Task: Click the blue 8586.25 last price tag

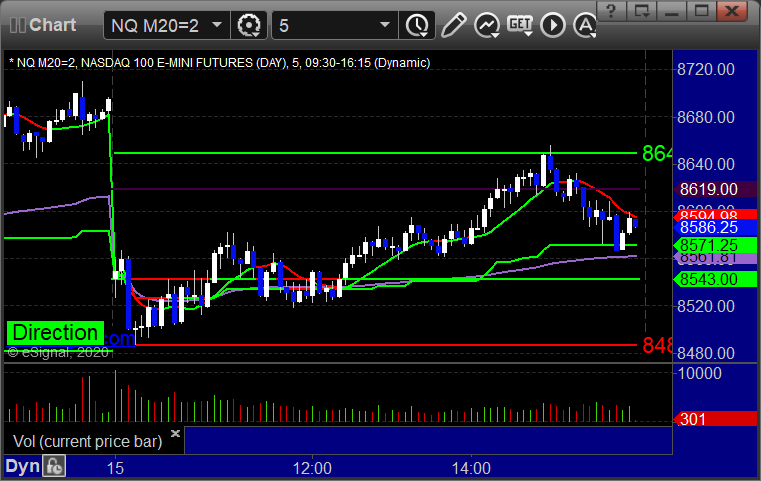Action: tap(714, 227)
